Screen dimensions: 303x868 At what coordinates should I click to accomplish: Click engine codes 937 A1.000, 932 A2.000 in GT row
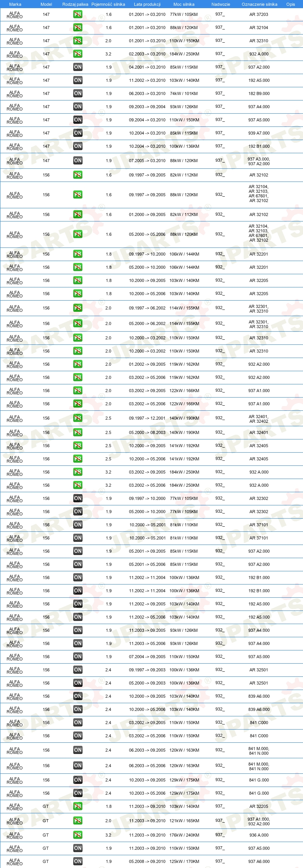coord(259,821)
